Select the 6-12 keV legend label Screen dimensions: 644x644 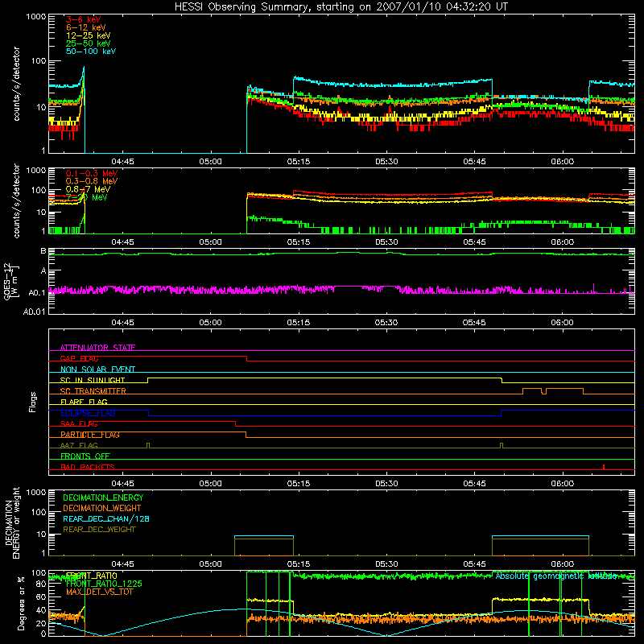(x=86, y=27)
